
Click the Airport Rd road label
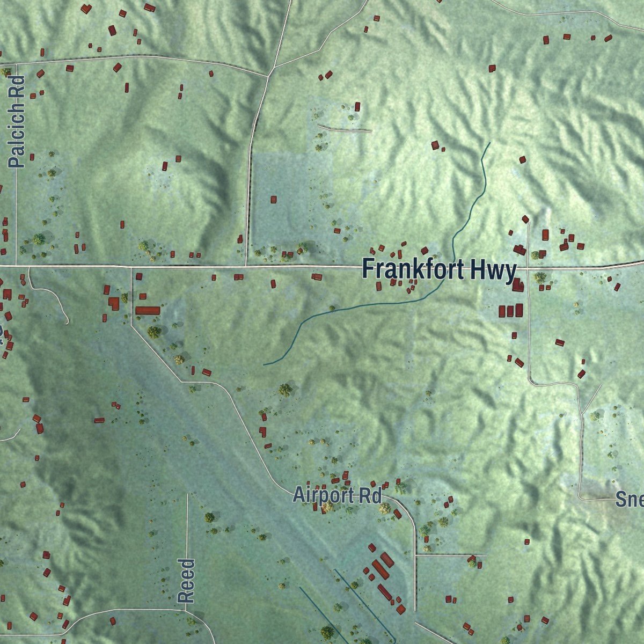pos(337,495)
